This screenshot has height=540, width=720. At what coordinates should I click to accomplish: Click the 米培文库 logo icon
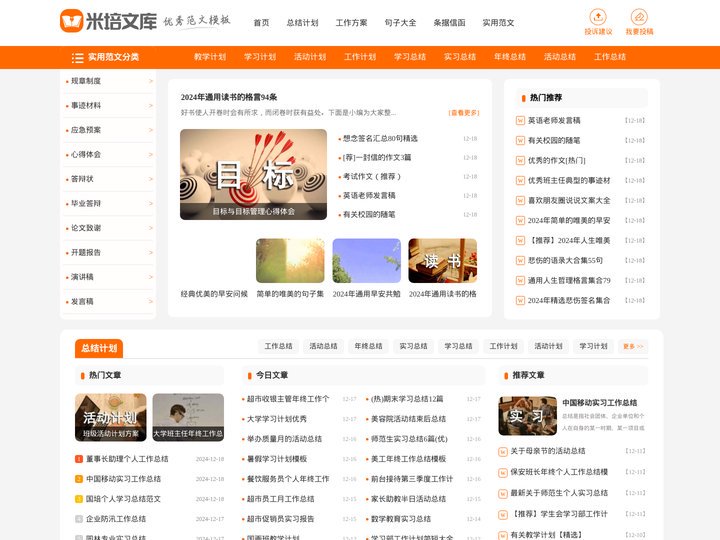[72, 21]
